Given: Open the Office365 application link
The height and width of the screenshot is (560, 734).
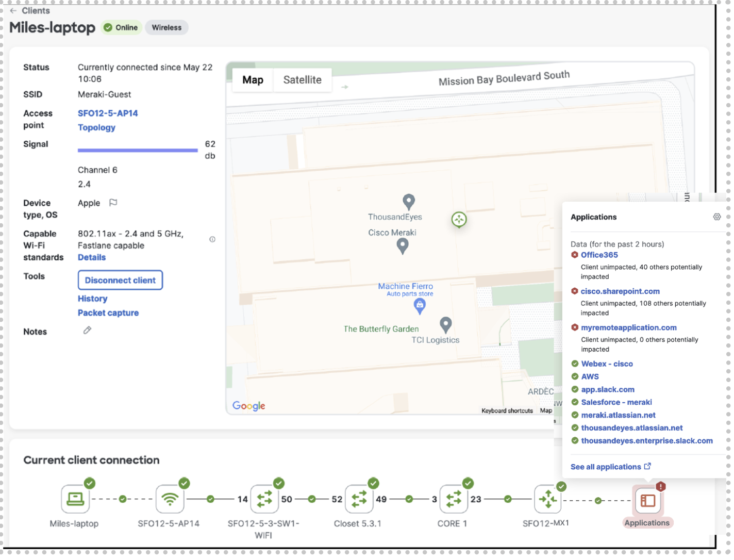Looking at the screenshot, I should click(599, 255).
